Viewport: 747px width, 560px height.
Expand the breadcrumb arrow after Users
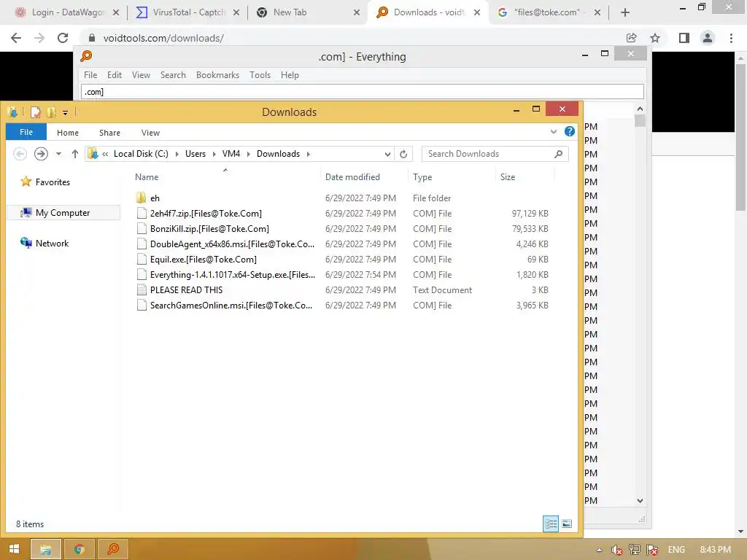point(214,154)
